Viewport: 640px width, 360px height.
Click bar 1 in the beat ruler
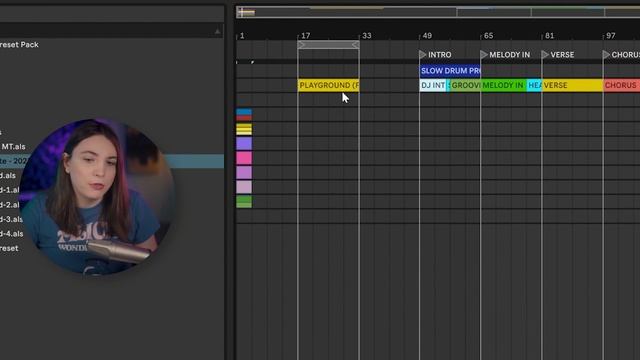point(242,36)
